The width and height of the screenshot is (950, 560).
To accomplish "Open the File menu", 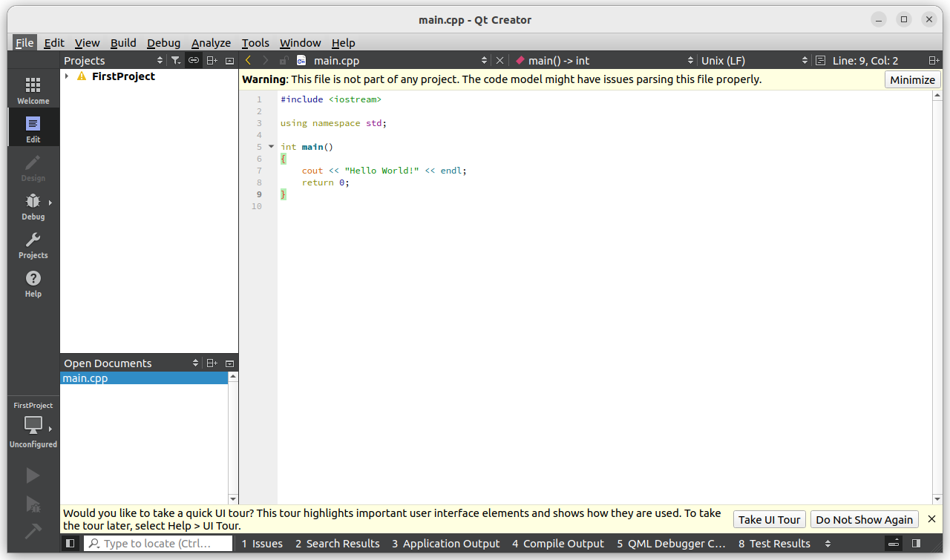I will coord(24,42).
